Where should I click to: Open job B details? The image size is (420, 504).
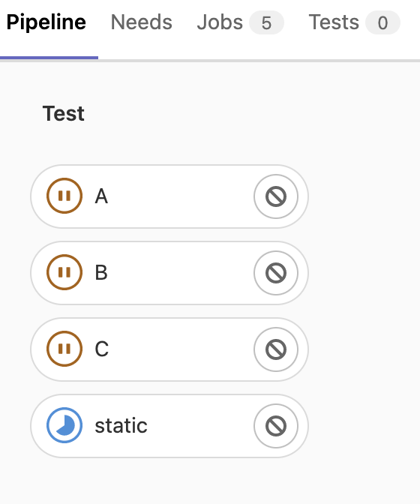coord(101,272)
